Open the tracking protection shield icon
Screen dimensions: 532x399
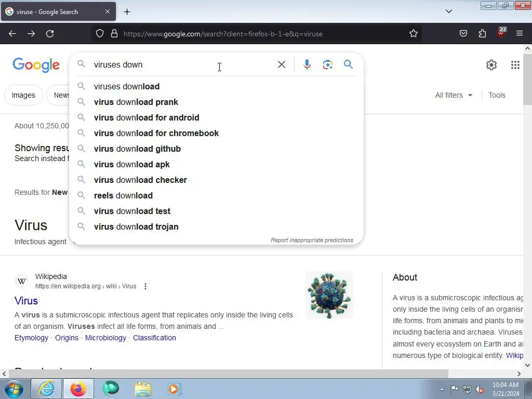click(x=99, y=34)
